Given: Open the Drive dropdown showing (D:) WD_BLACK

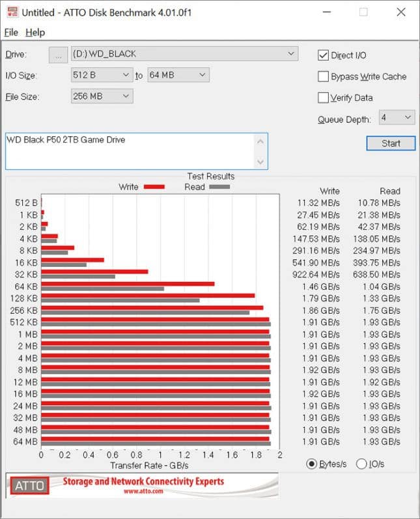Looking at the screenshot, I should click(x=184, y=53).
